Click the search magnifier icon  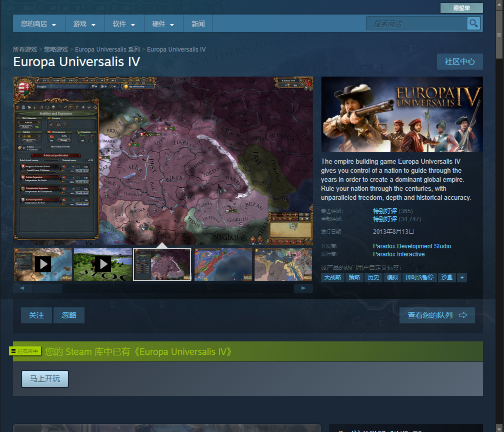point(473,24)
